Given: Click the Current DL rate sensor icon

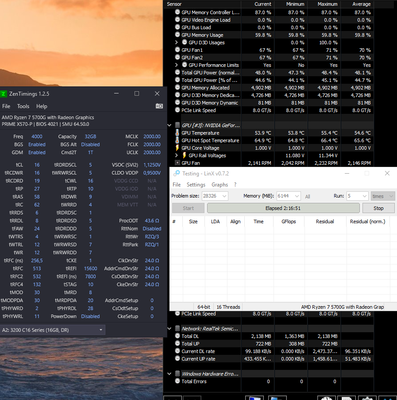Looking at the screenshot, I should [x=178, y=351].
